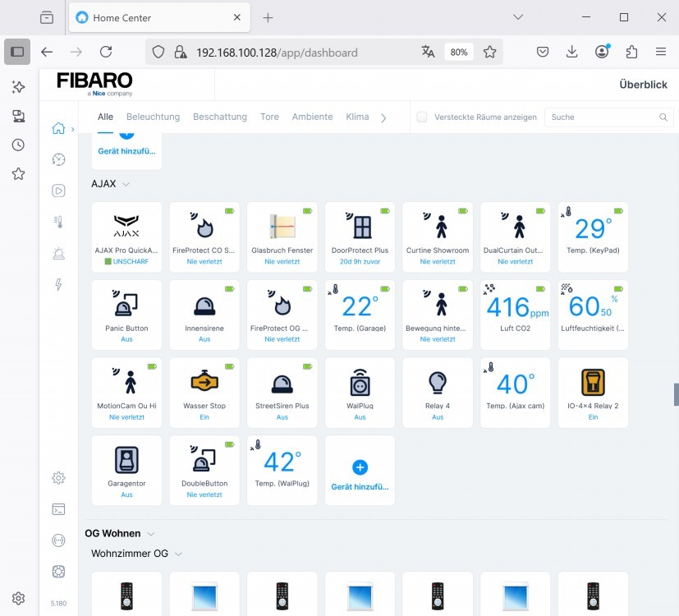Click the energy lightning bolt sidebar icon

[x=58, y=285]
